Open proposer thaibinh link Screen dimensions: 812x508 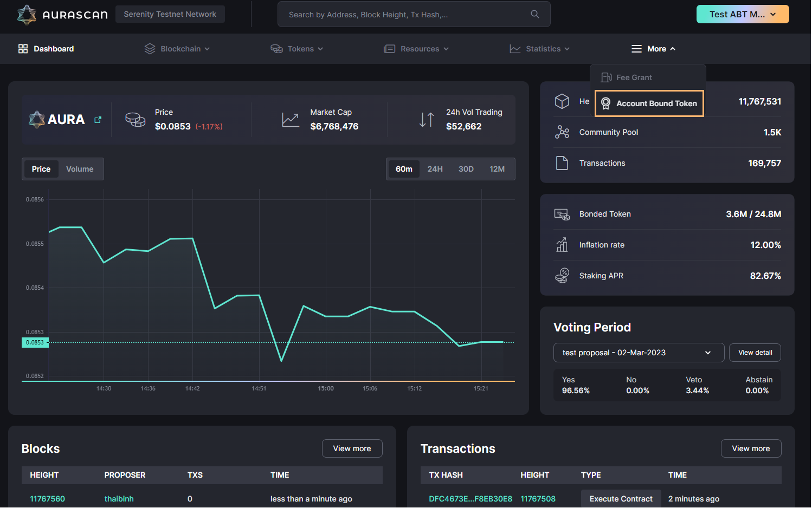119,499
